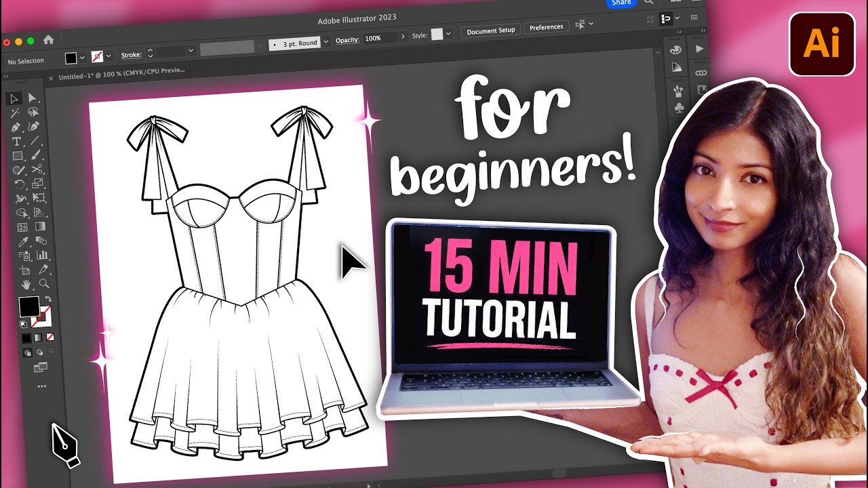This screenshot has width=868, height=488.
Task: Select the Direct Selection tool
Action: 33,99
